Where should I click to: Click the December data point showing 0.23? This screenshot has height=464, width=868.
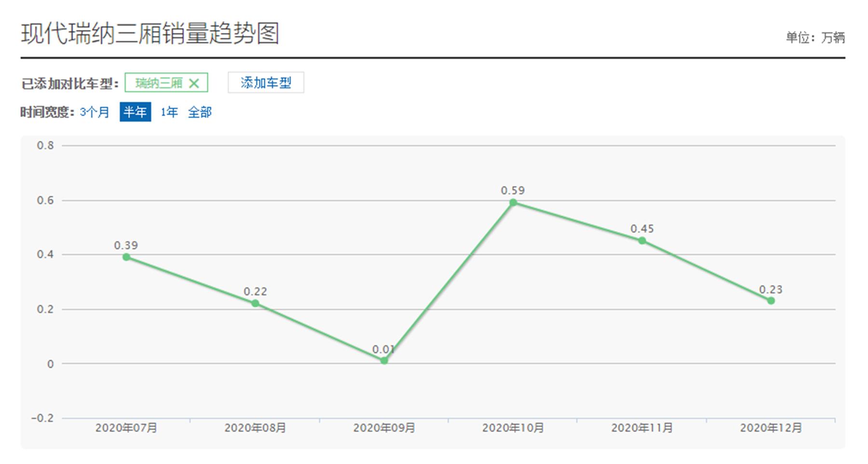coord(771,300)
